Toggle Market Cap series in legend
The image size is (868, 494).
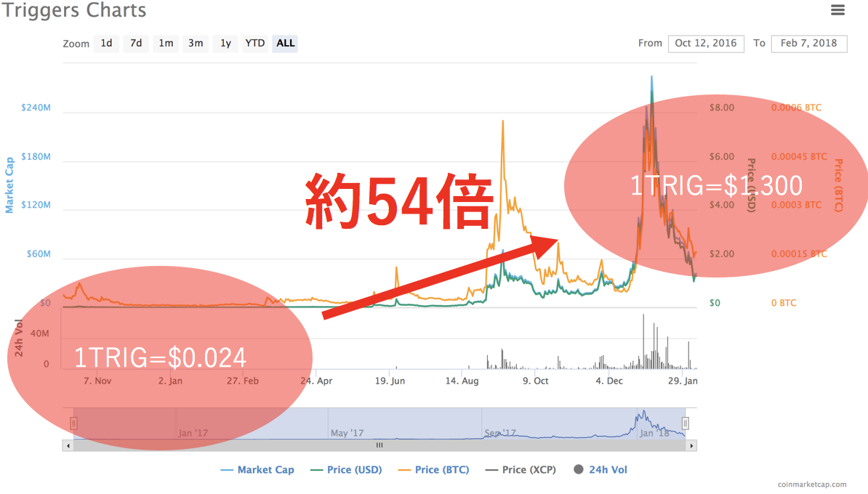point(257,469)
